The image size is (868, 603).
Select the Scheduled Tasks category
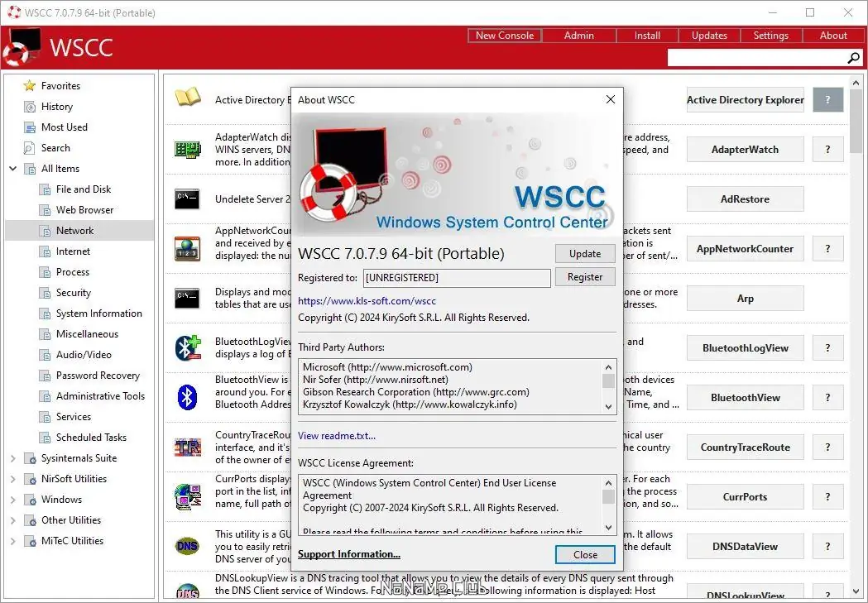[91, 438]
